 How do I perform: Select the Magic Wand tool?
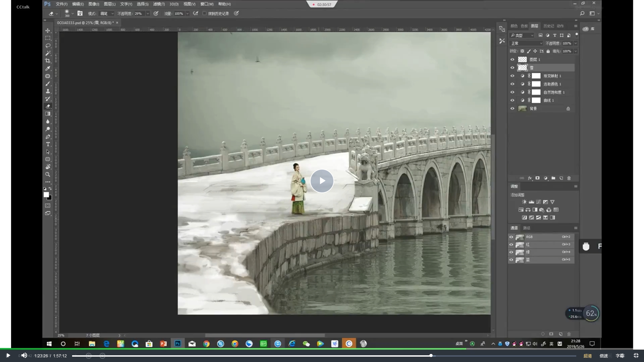point(48,53)
